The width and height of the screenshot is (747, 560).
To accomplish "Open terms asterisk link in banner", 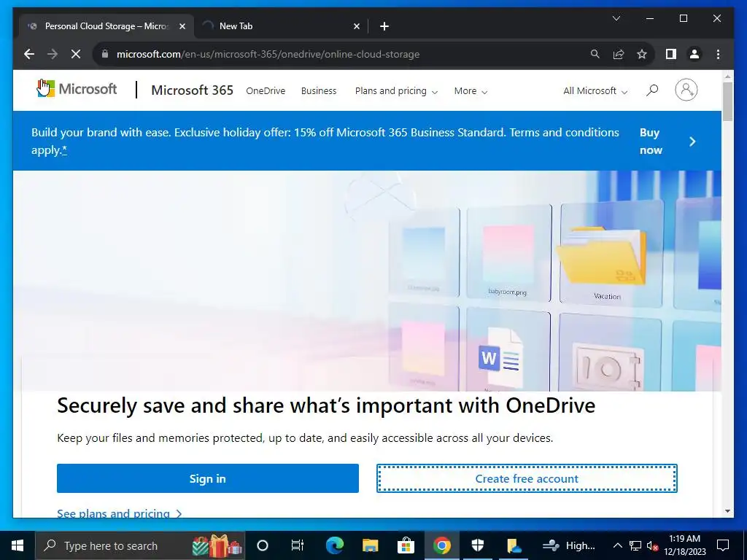I will (x=64, y=150).
